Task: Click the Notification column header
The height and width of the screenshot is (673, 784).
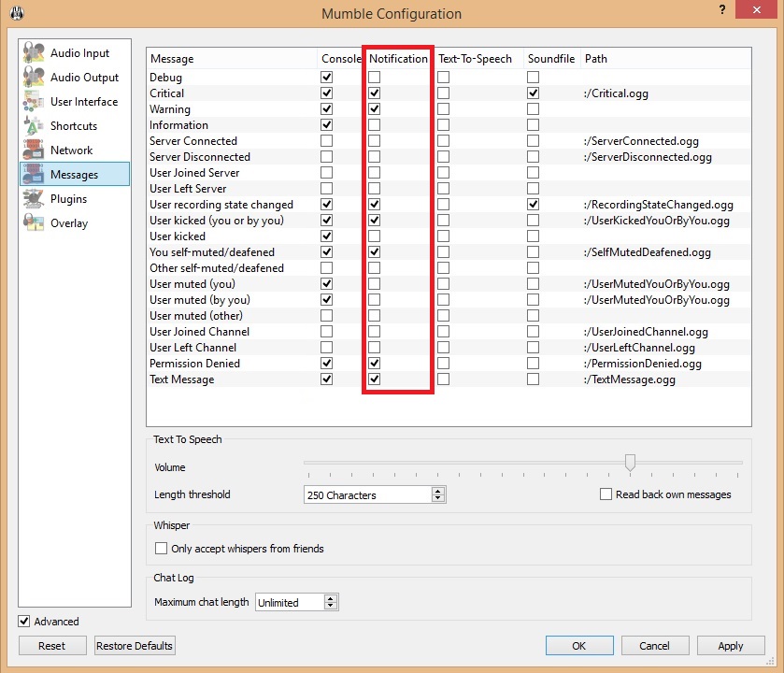Action: tap(398, 59)
